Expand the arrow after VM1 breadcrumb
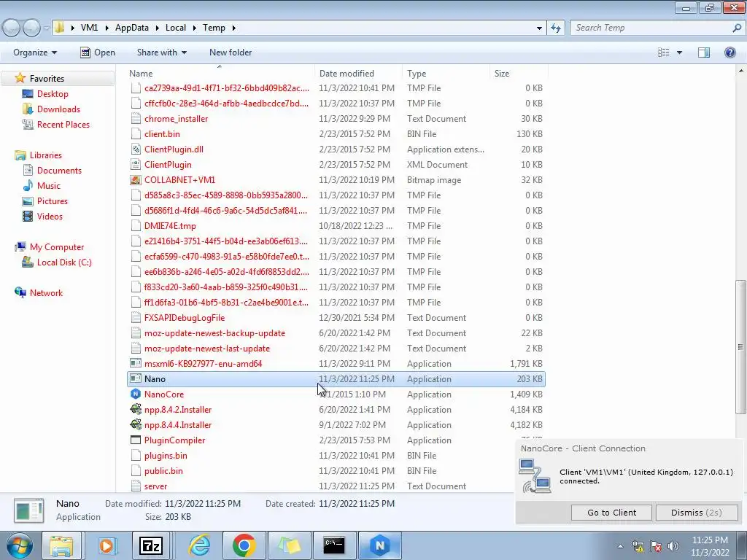 point(107,28)
